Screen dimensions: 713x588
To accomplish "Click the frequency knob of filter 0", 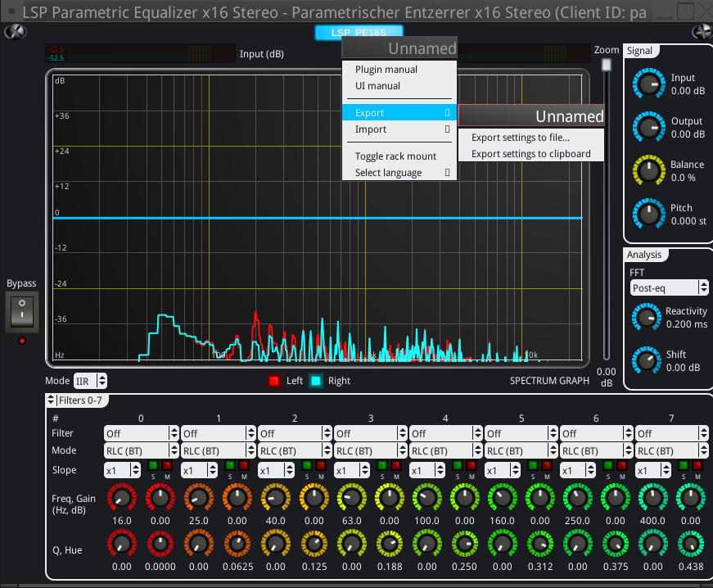I will (121, 498).
